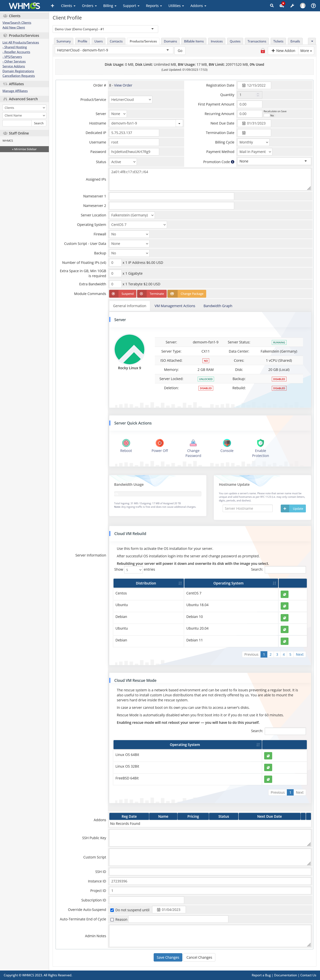The image size is (320, 980).
Task: Click the New Addon button
Action: click(283, 51)
